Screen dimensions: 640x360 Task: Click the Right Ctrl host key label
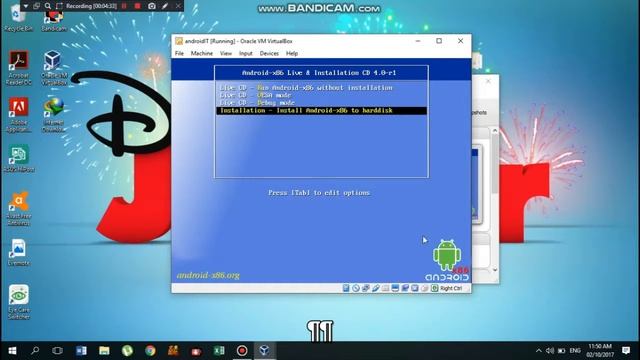[x=451, y=288]
